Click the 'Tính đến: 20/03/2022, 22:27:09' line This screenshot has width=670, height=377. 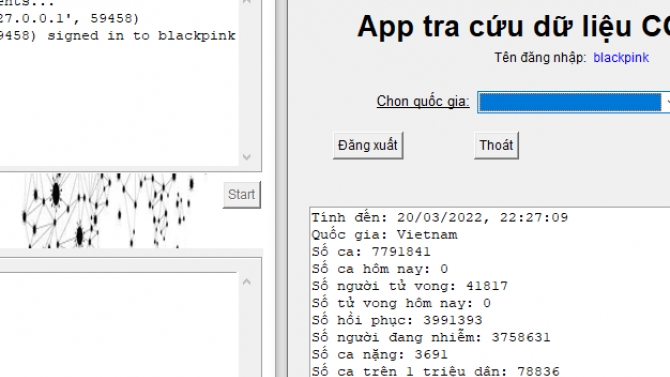[440, 218]
